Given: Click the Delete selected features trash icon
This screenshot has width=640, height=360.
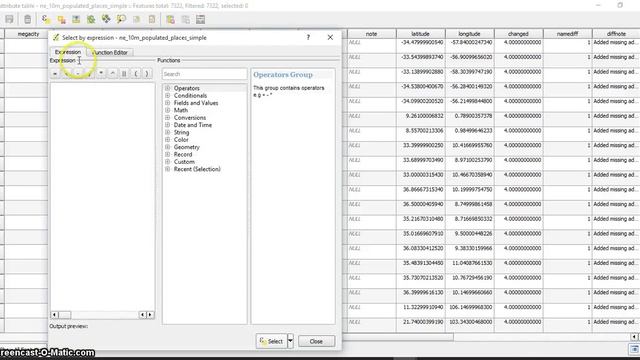Looking at the screenshot, I should pos(27,19).
